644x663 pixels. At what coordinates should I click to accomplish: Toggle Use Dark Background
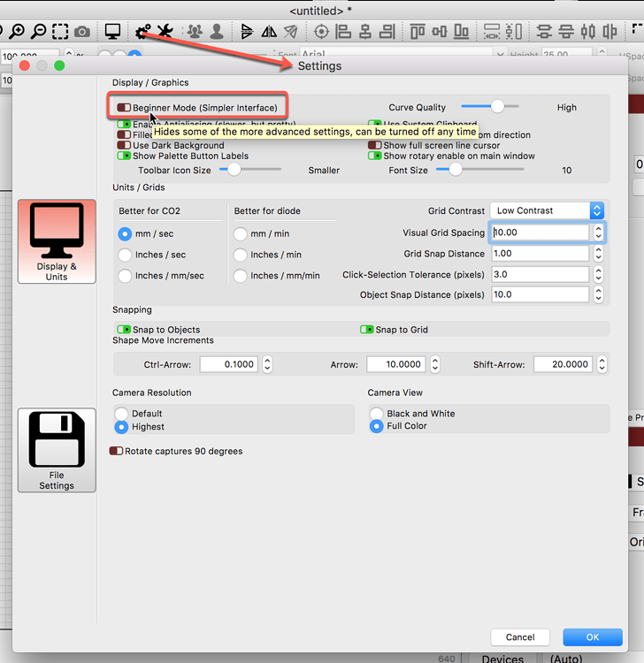click(x=124, y=146)
